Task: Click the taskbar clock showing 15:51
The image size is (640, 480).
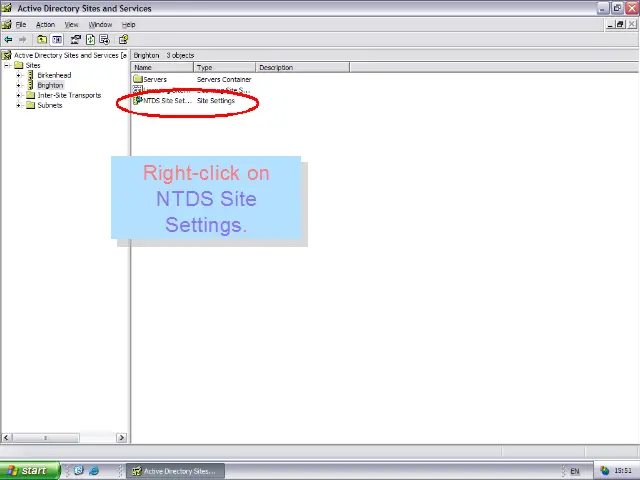Action: click(x=623, y=471)
